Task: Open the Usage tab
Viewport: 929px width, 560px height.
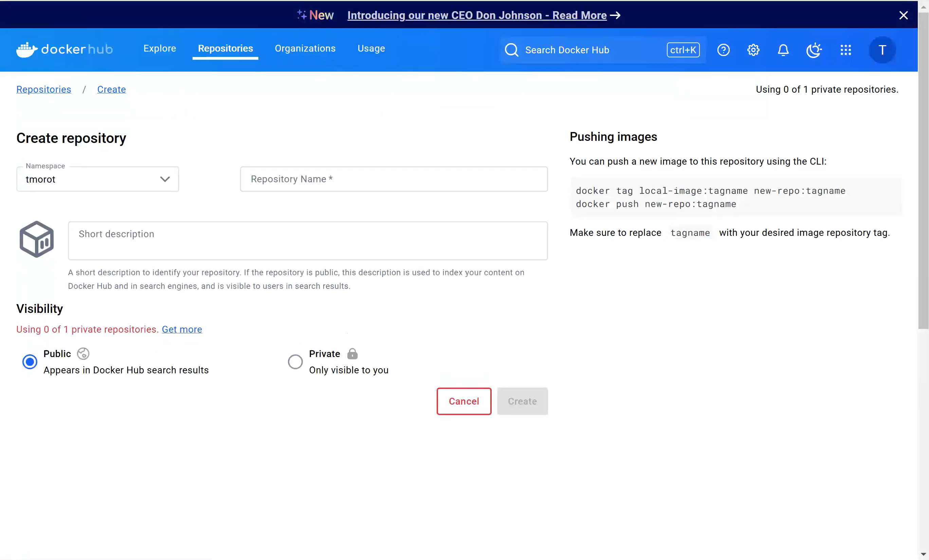Action: [371, 48]
